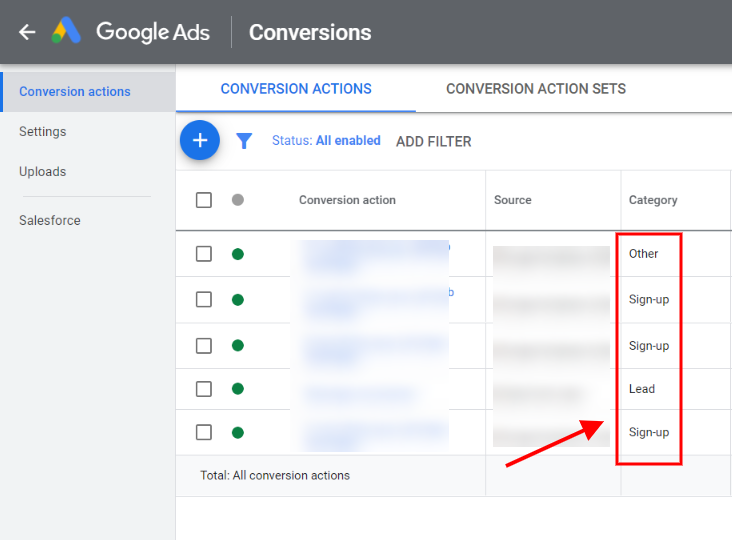Check the box for the first Sign-up row
Viewport: 732px width, 540px height.
coord(204,299)
